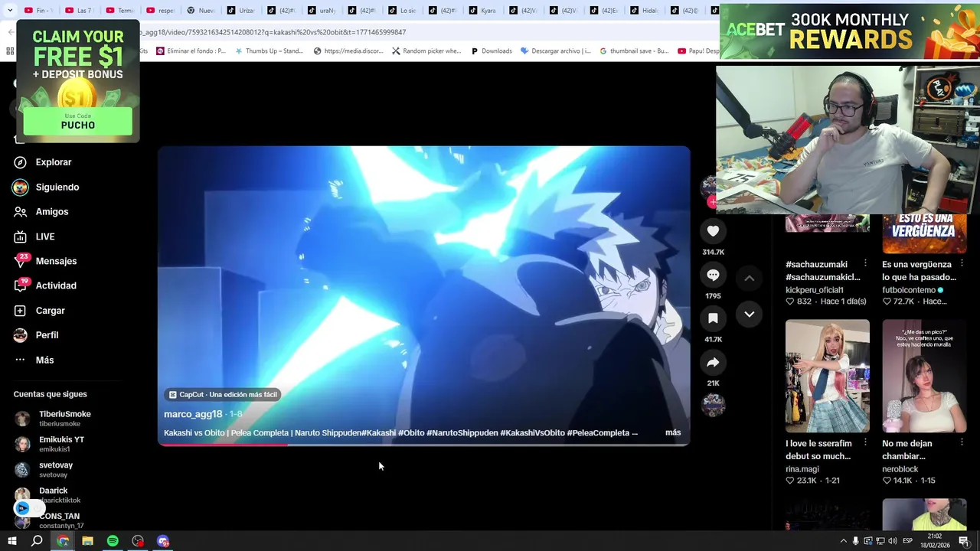Open the neroblock author name
Viewport: 980px width, 551px height.
tap(900, 469)
